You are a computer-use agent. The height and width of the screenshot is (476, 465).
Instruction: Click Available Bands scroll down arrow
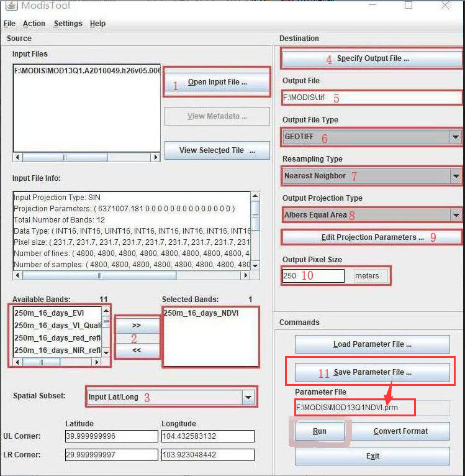point(106,353)
